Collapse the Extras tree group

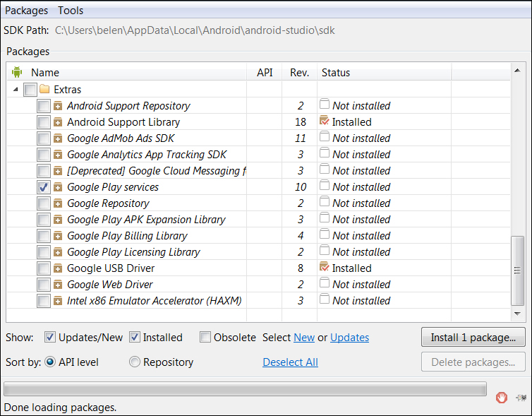click(x=16, y=89)
